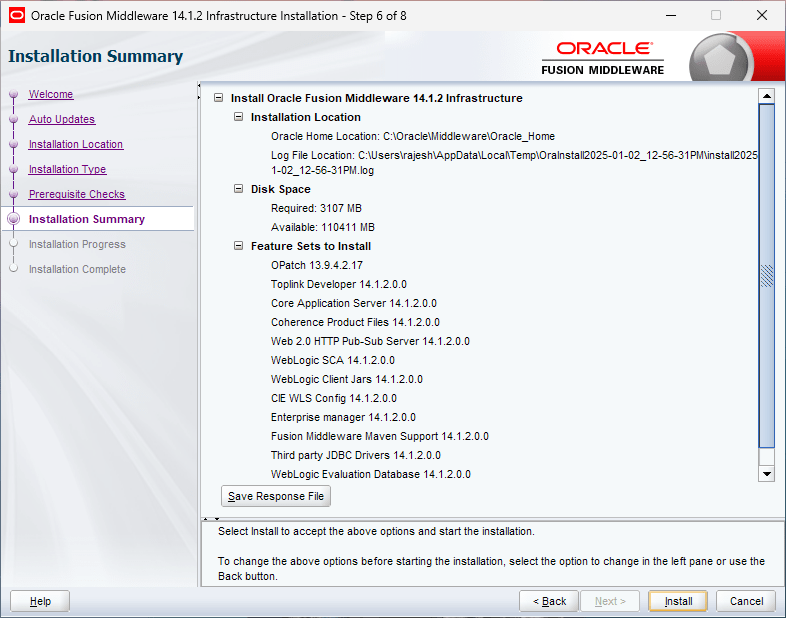
Task: Select the Required: 3107 MB row
Action: 316,208
